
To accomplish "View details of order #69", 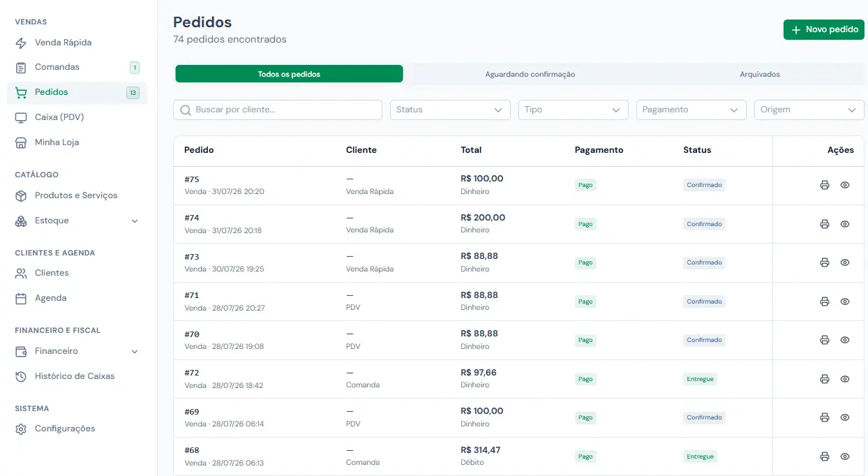I will pos(845,417).
